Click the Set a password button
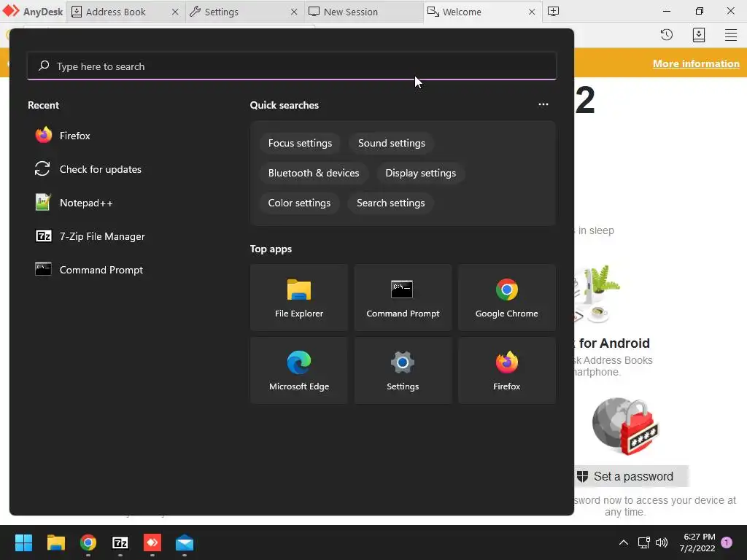Screen dimensions: 747x560 (631, 476)
